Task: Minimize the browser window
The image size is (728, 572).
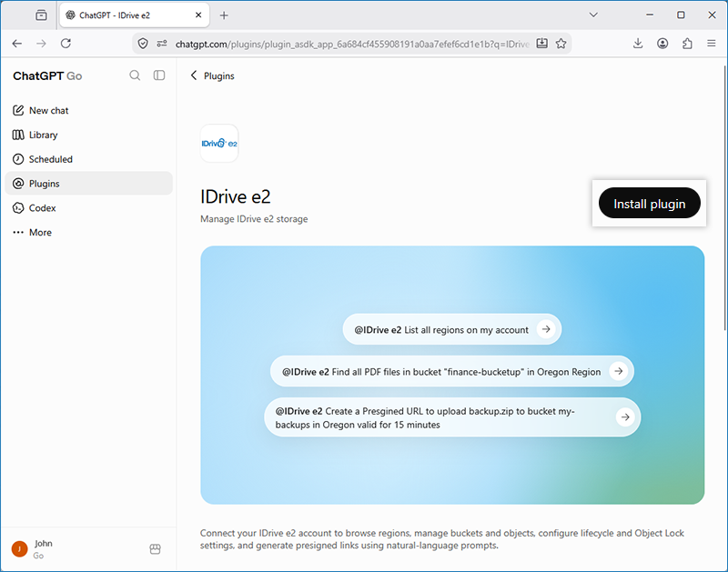Action: 650,15
